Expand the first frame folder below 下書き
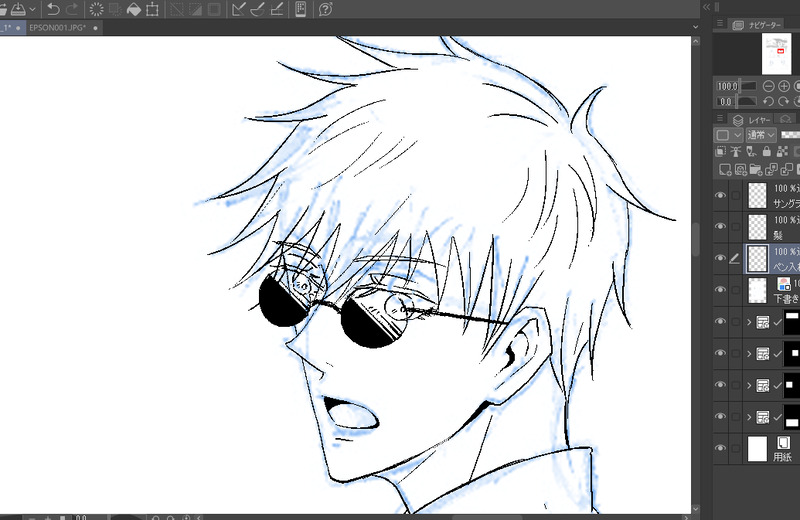This screenshot has width=800, height=520. point(749,323)
